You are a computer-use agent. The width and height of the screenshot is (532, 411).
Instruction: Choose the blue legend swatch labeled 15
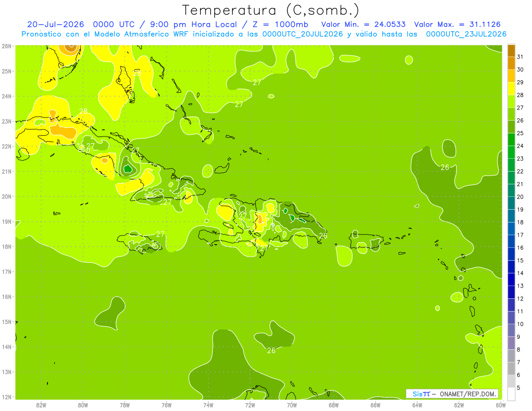[x=511, y=254]
